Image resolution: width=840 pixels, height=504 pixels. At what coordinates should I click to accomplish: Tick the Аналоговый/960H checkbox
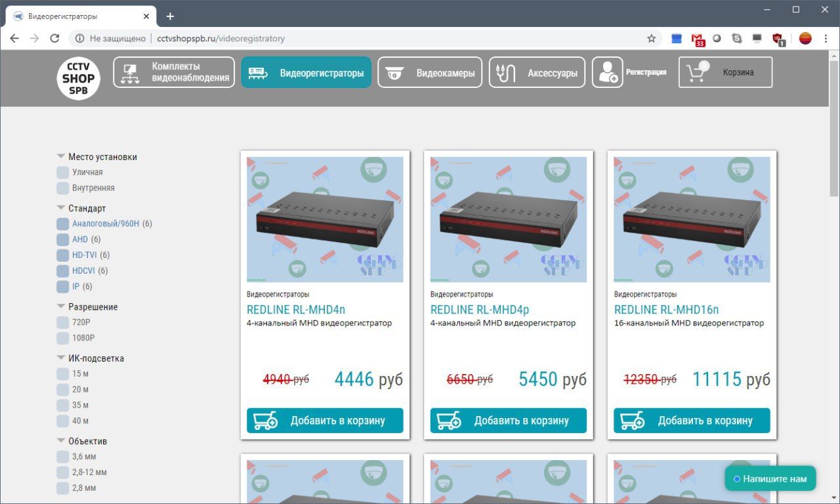point(62,224)
